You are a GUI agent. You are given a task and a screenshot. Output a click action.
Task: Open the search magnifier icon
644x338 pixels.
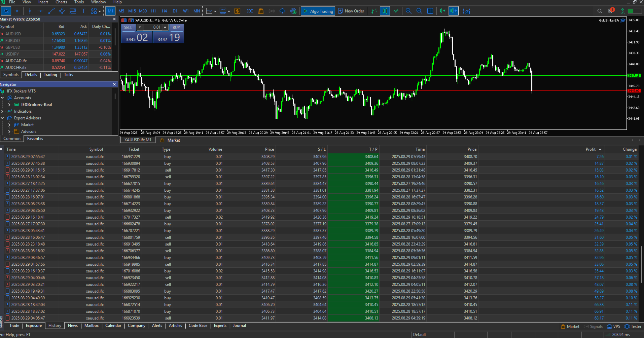coord(600,11)
